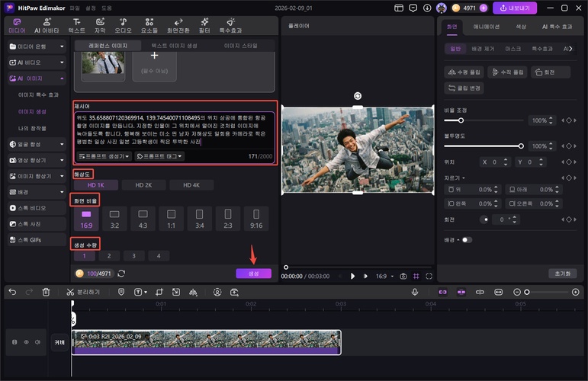Open the 색상 (color) properties tab
This screenshot has height=381, width=588.
coord(521,27)
